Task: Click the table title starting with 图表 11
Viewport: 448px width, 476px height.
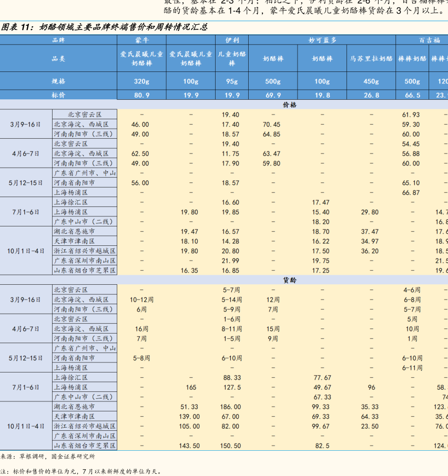Action: (104, 27)
